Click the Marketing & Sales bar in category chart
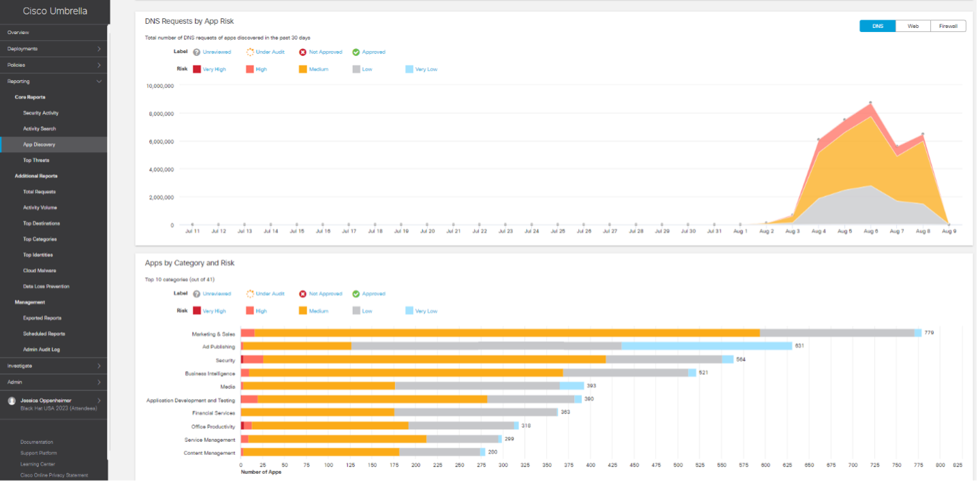 click(504, 333)
